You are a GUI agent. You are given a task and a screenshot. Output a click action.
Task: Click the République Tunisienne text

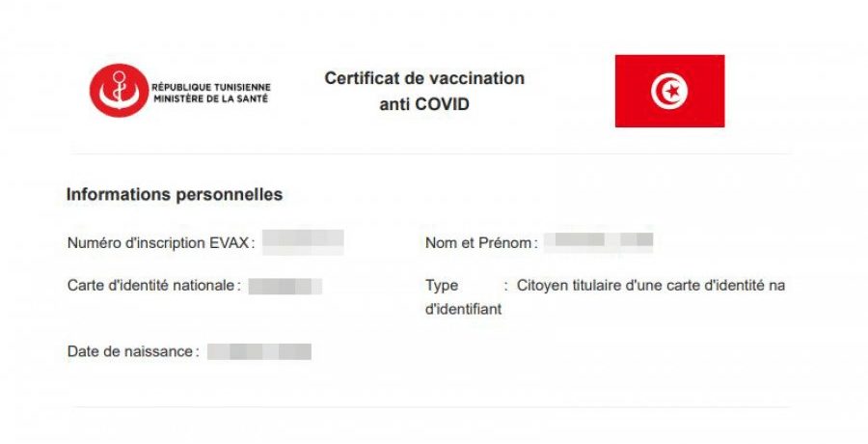coord(211,85)
